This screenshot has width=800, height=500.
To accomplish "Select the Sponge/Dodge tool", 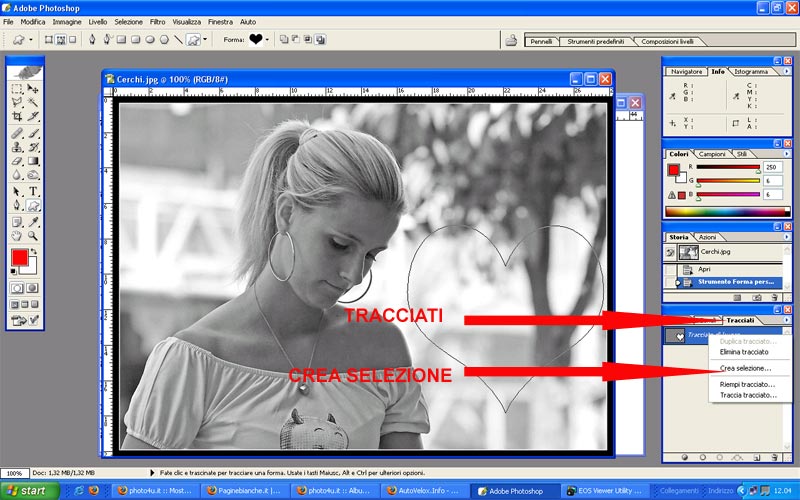I will click(33, 174).
